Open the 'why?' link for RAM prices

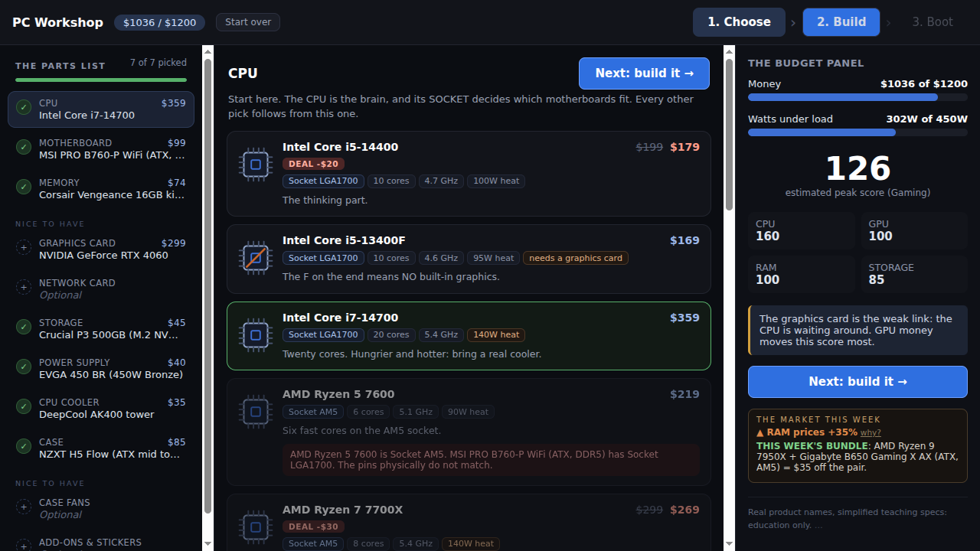(871, 433)
